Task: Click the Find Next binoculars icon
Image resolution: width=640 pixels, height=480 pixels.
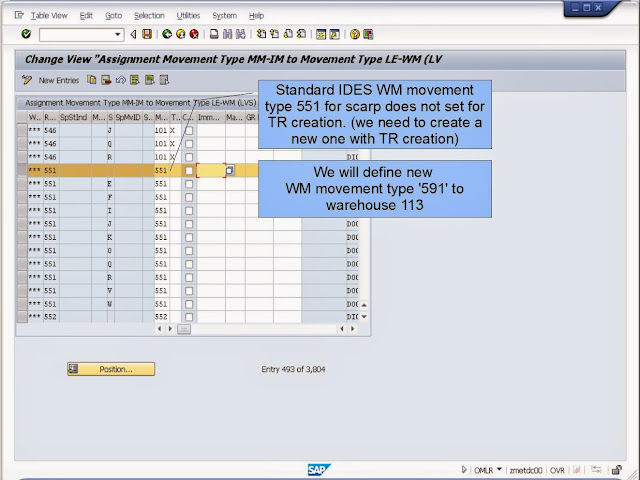Action: [241, 34]
